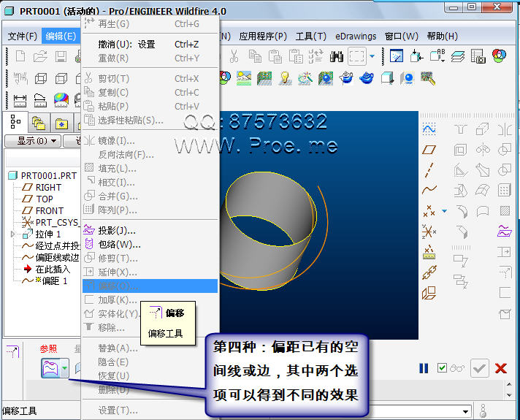Expand the 拉伸 1 tree node
Viewport: 520px width, 420px height.
coord(12,234)
